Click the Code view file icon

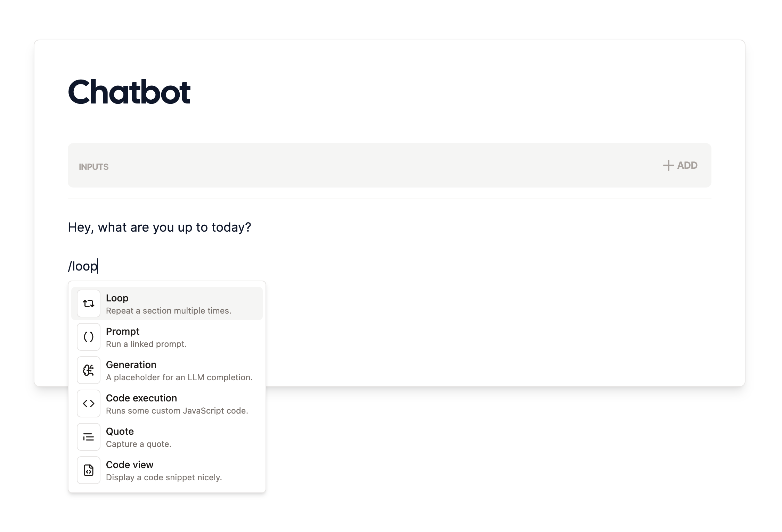(89, 470)
